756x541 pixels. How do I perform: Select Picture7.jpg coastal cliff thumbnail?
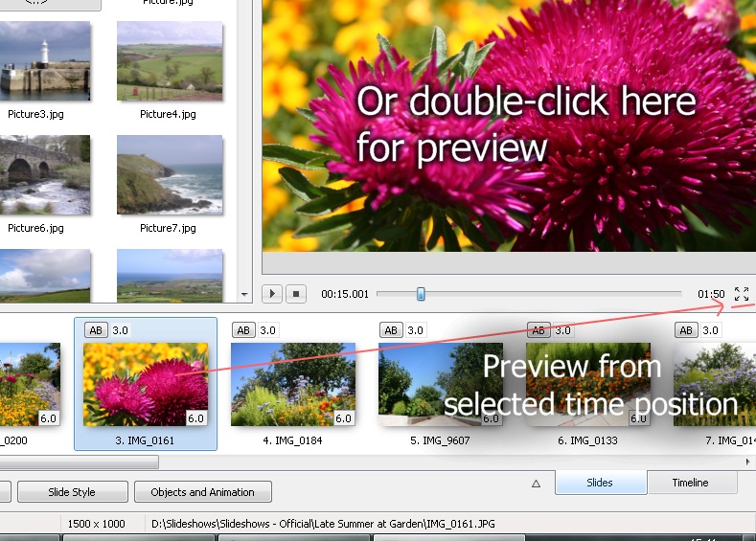pyautogui.click(x=170, y=175)
